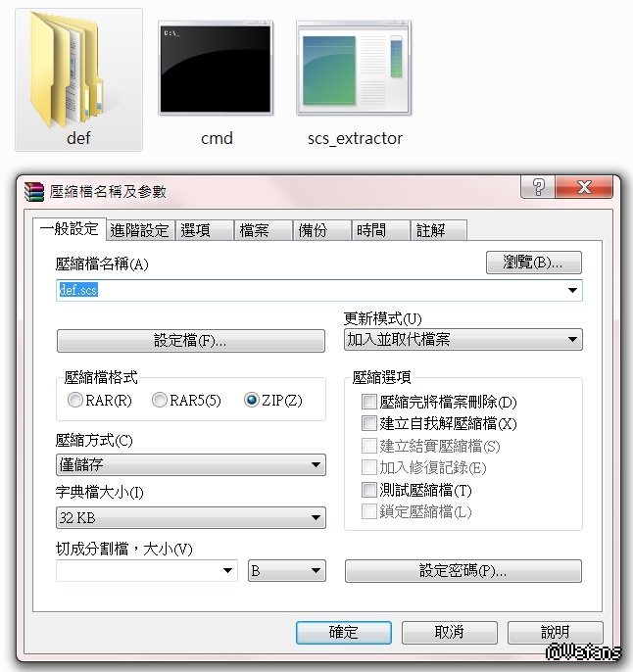This screenshot has height=672, width=633.
Task: Click the cmd file icon
Action: point(216,69)
